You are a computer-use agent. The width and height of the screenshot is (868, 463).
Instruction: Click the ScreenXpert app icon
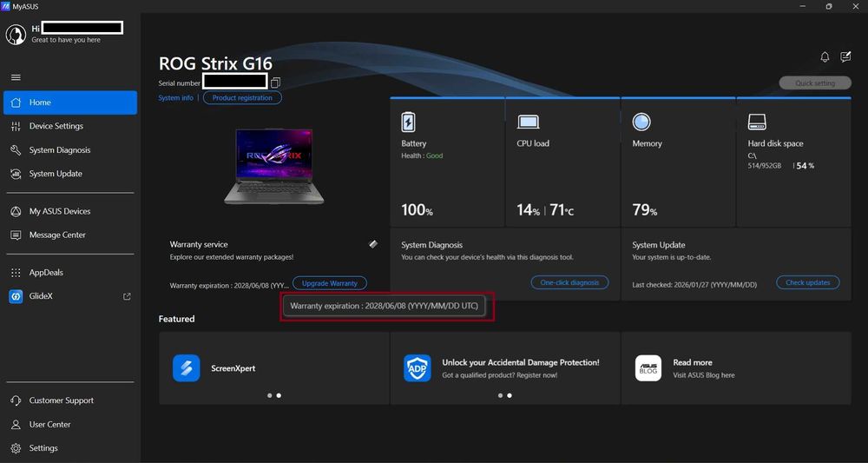187,368
